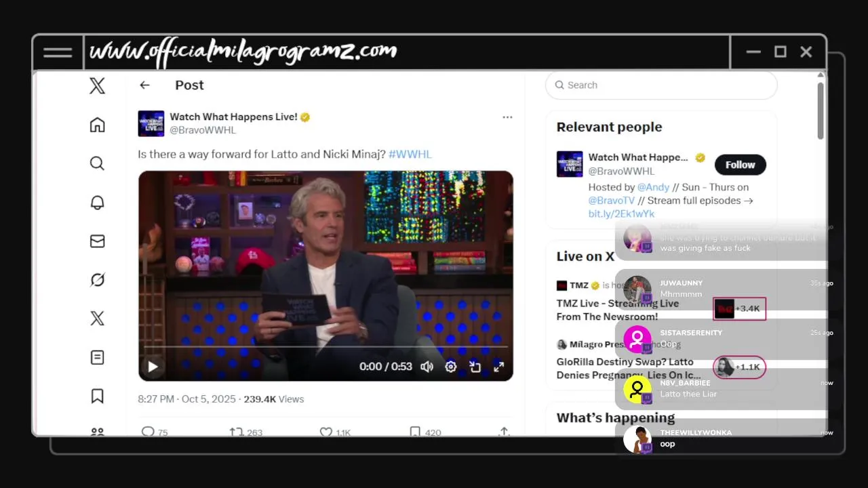Click the +3.4K listeners badge
868x488 pixels.
pyautogui.click(x=739, y=308)
